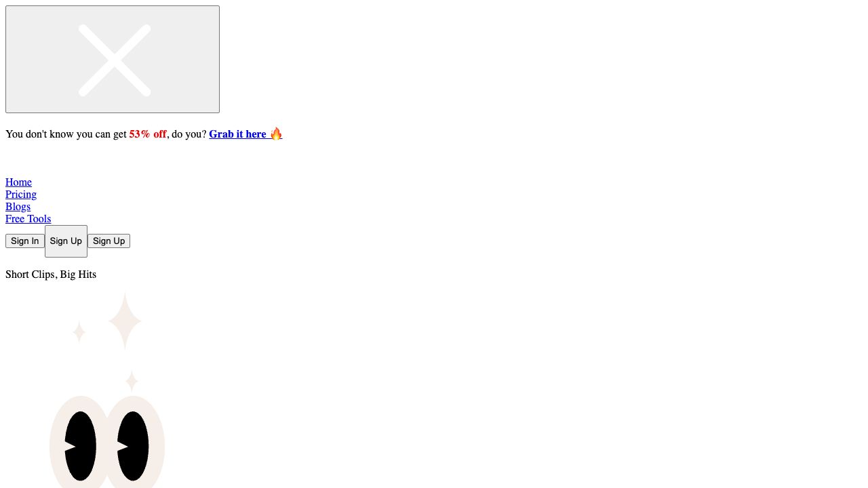The image size is (868, 488).
Task: Click the black pupil of left eye
Action: [x=81, y=446]
